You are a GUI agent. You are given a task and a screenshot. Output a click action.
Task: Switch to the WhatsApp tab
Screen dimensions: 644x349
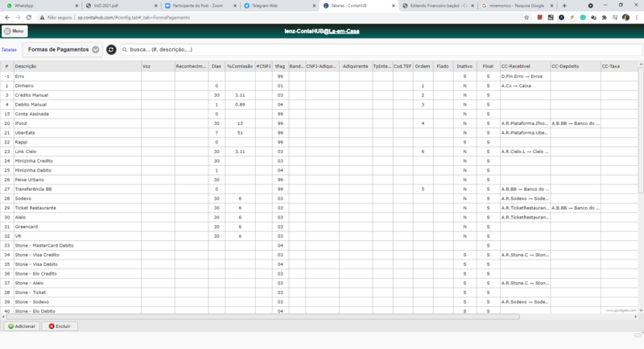click(x=41, y=6)
